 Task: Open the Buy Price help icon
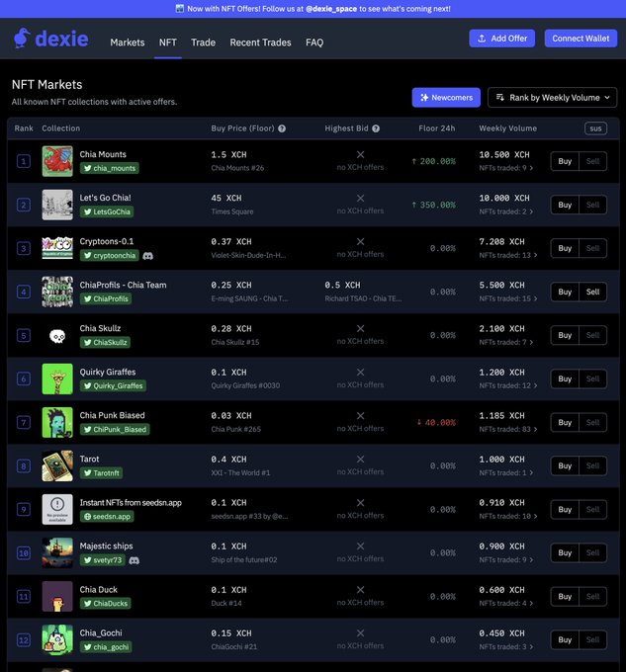[282, 128]
